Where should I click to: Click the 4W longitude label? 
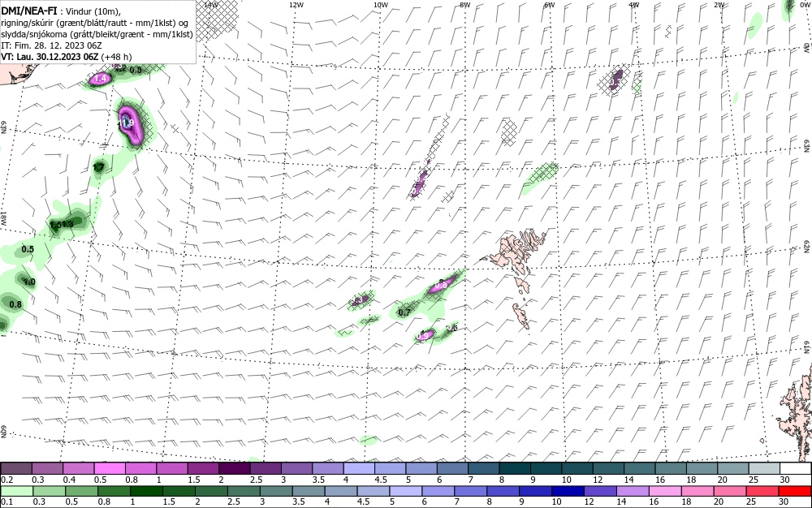tap(634, 5)
